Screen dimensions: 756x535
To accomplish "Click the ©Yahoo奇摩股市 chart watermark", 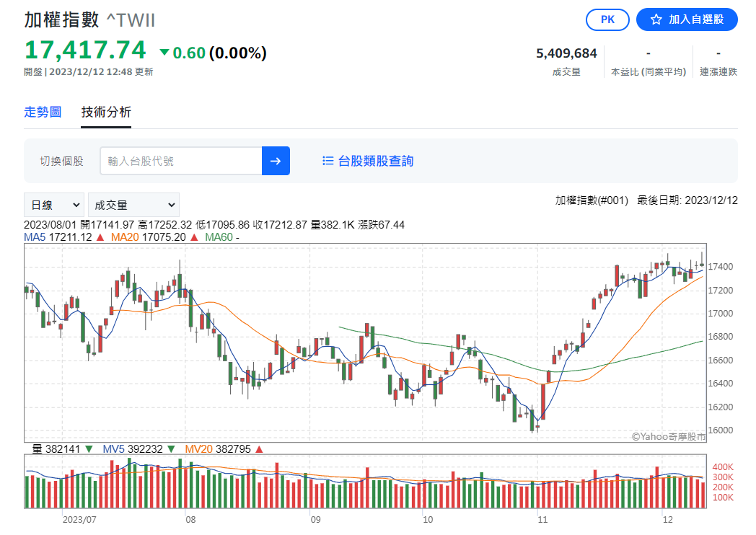I will [668, 436].
